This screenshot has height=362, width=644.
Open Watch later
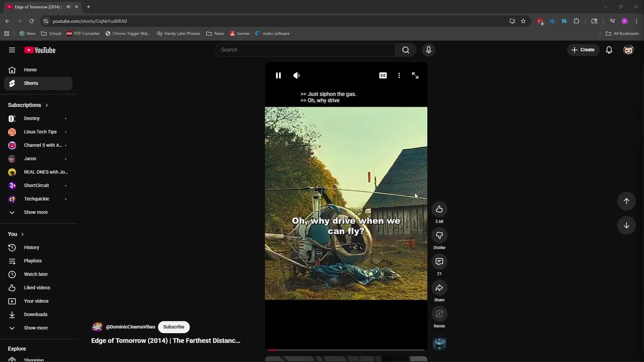pyautogui.click(x=38, y=274)
